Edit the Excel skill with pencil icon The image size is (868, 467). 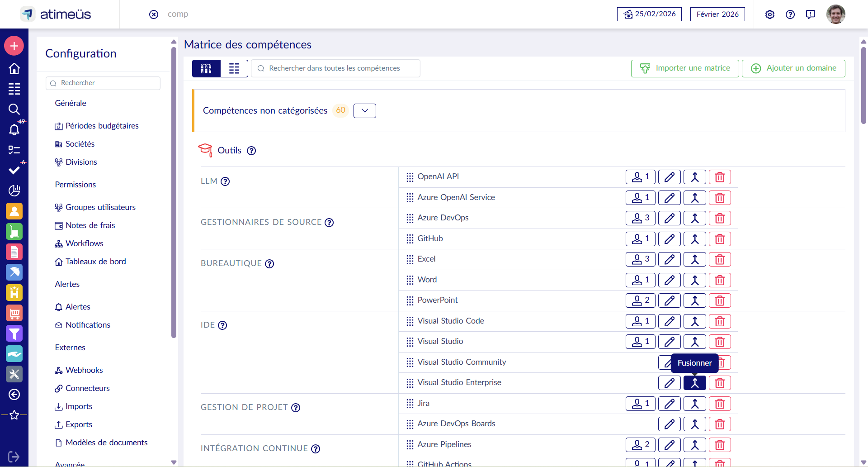coord(669,259)
